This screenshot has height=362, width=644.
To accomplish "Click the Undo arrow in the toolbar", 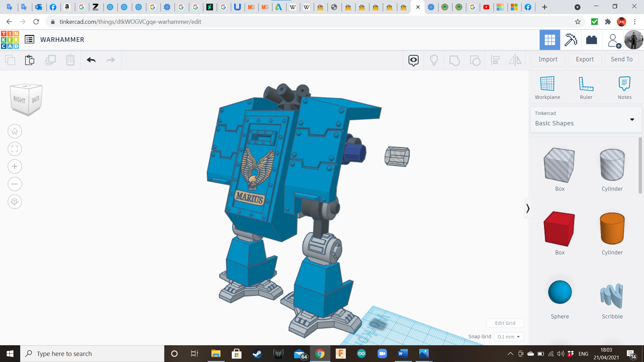I will coord(91,60).
